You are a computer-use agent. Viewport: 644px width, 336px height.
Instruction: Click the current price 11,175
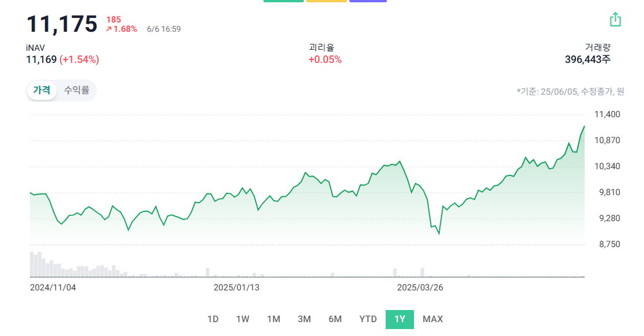pyautogui.click(x=62, y=24)
